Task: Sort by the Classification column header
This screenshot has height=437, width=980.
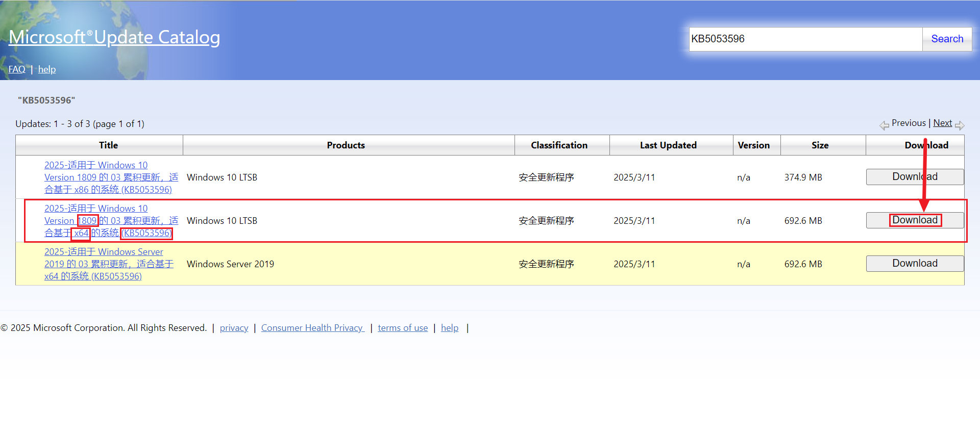Action: coord(562,145)
